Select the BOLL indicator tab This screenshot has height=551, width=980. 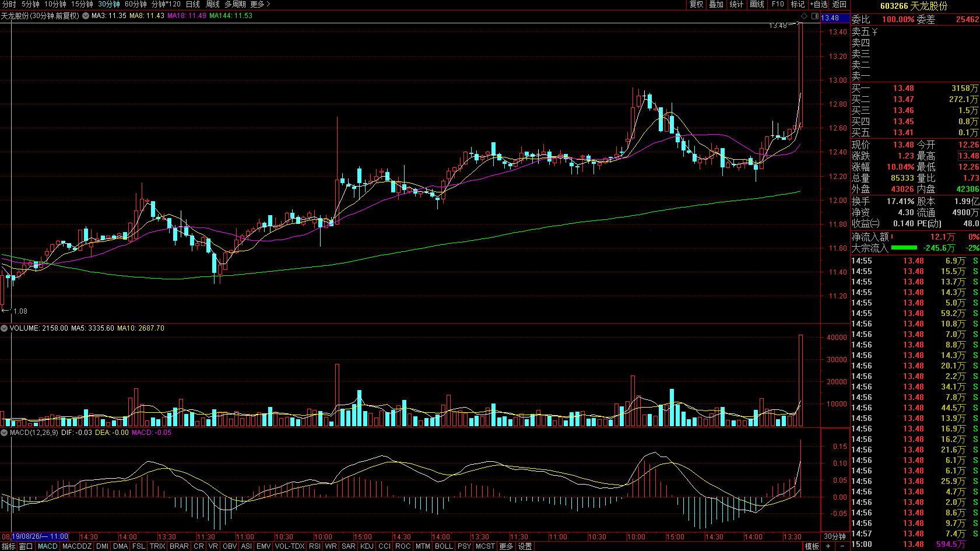pyautogui.click(x=444, y=546)
